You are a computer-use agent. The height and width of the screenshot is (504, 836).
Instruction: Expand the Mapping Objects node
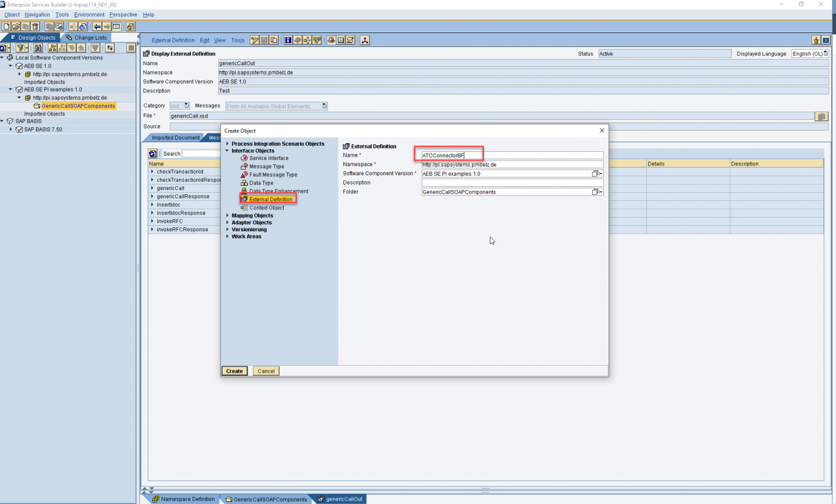[228, 216]
